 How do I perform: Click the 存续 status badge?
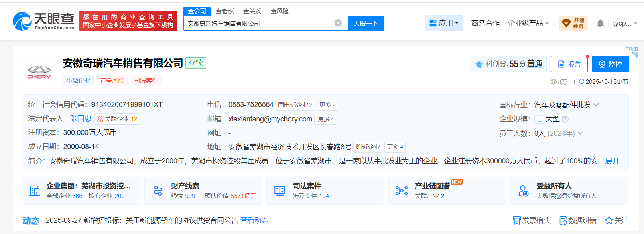[x=196, y=63]
